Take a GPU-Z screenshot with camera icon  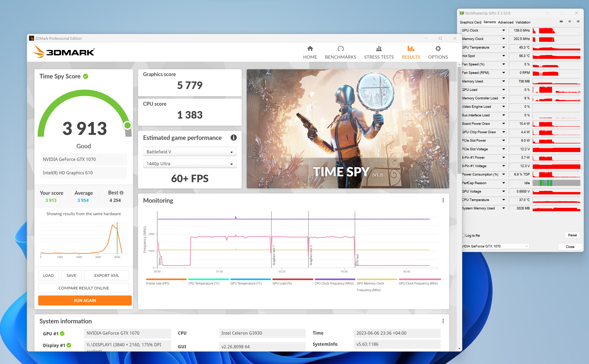coord(561,22)
